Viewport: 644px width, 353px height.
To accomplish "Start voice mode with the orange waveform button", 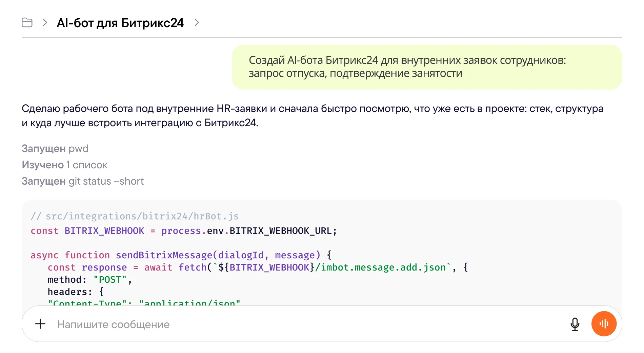I will 604,324.
